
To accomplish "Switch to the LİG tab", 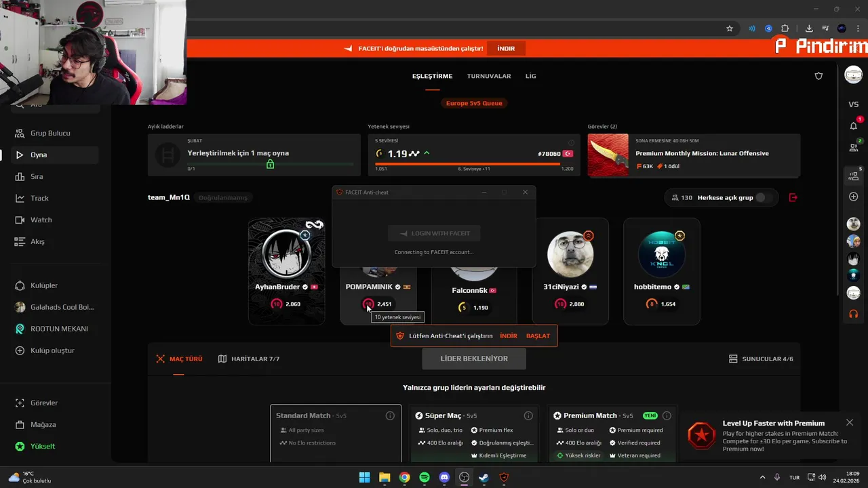I will point(531,76).
